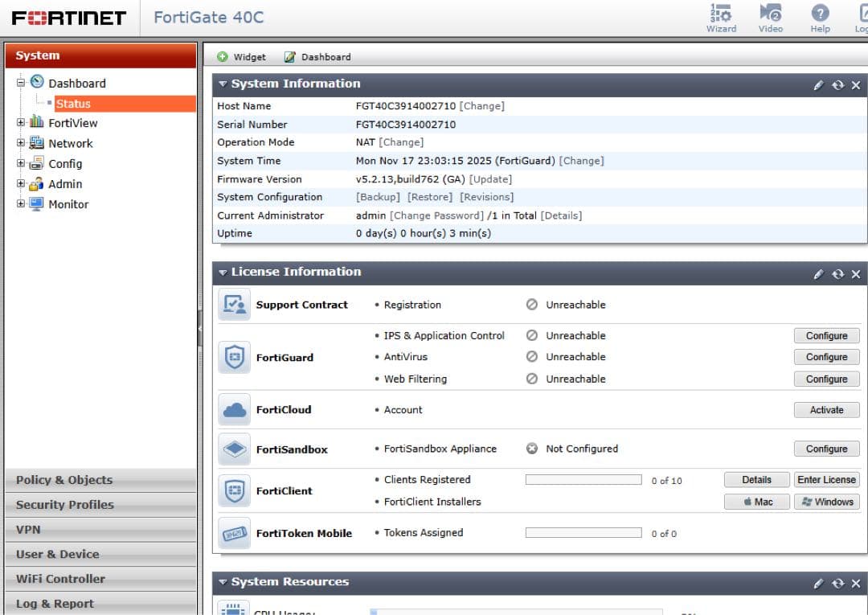Image resolution: width=868 pixels, height=615 pixels.
Task: Click the FortiToken Mobile icon
Action: 235,533
